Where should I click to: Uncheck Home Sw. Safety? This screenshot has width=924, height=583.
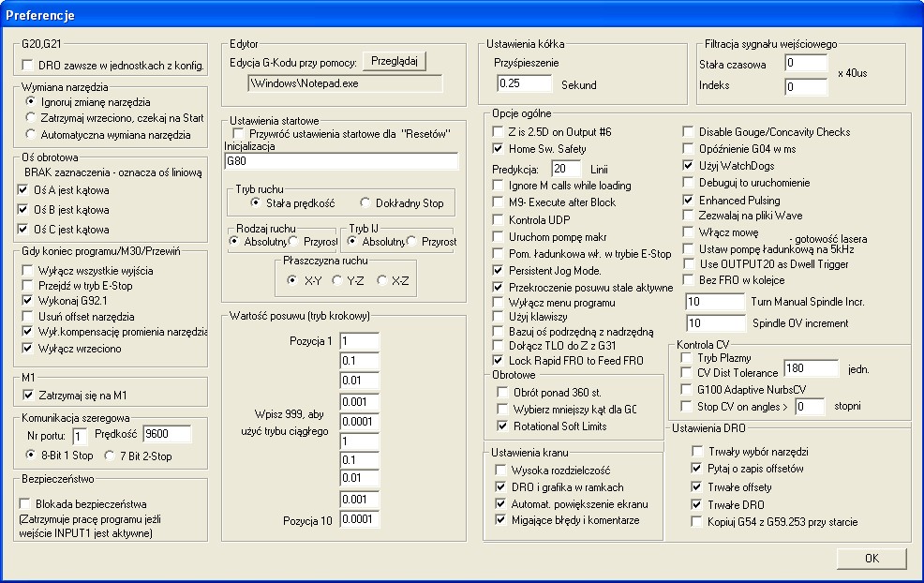(x=498, y=148)
